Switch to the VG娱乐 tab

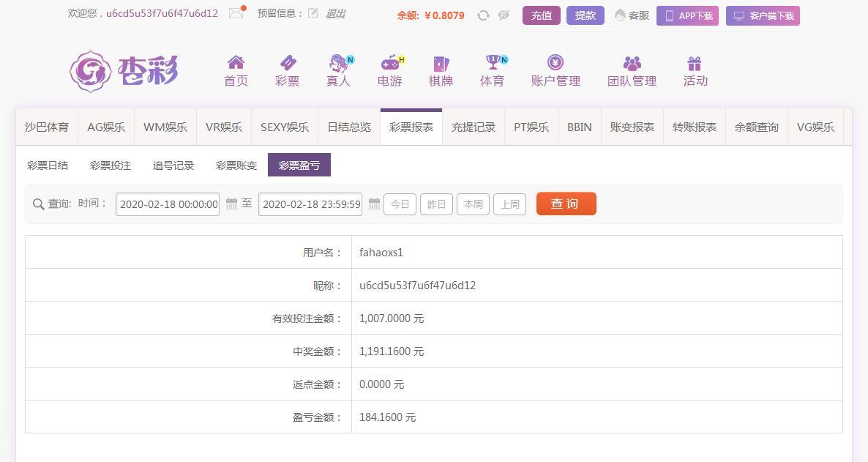[815, 127]
